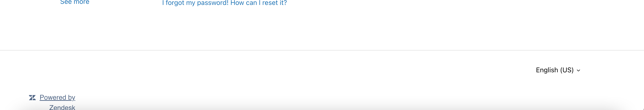Viewport: 644px width, 110px height.
Task: Click the word "more" in See more
Action: 81,2
